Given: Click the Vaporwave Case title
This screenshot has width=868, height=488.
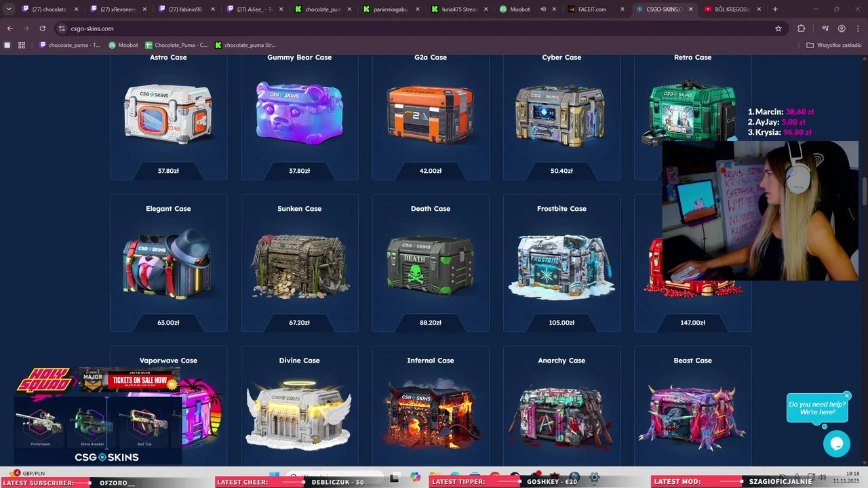Looking at the screenshot, I should (168, 361).
